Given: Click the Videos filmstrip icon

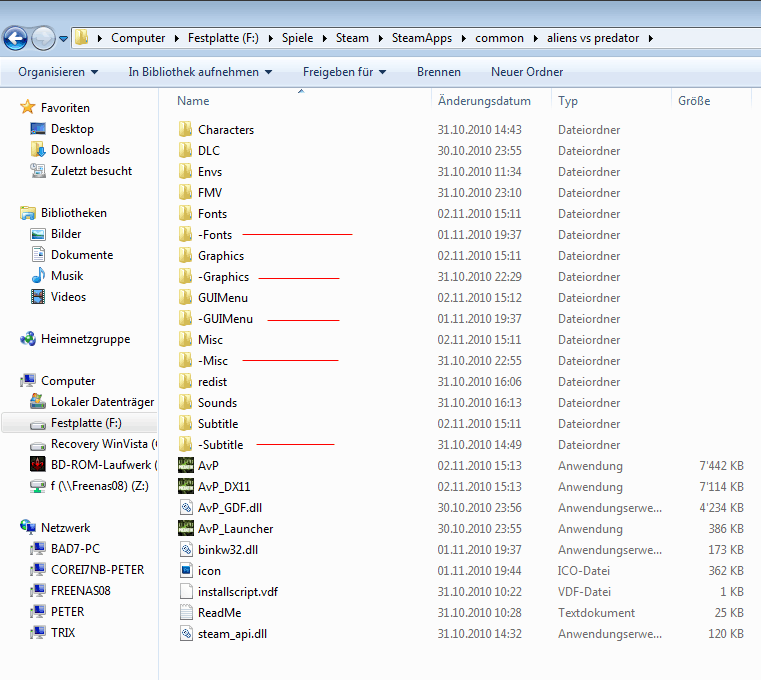Looking at the screenshot, I should coord(38,297).
